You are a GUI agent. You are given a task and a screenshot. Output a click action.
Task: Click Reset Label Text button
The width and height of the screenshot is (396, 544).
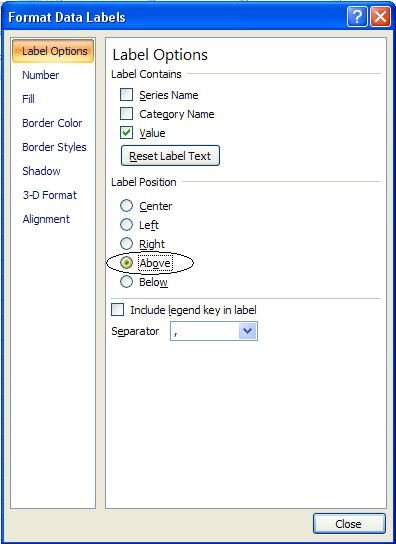pyautogui.click(x=170, y=156)
